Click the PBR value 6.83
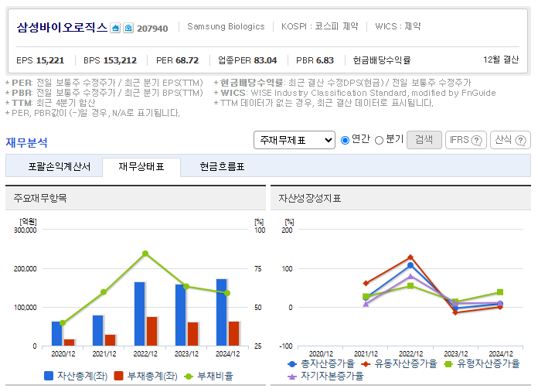 pyautogui.click(x=325, y=60)
